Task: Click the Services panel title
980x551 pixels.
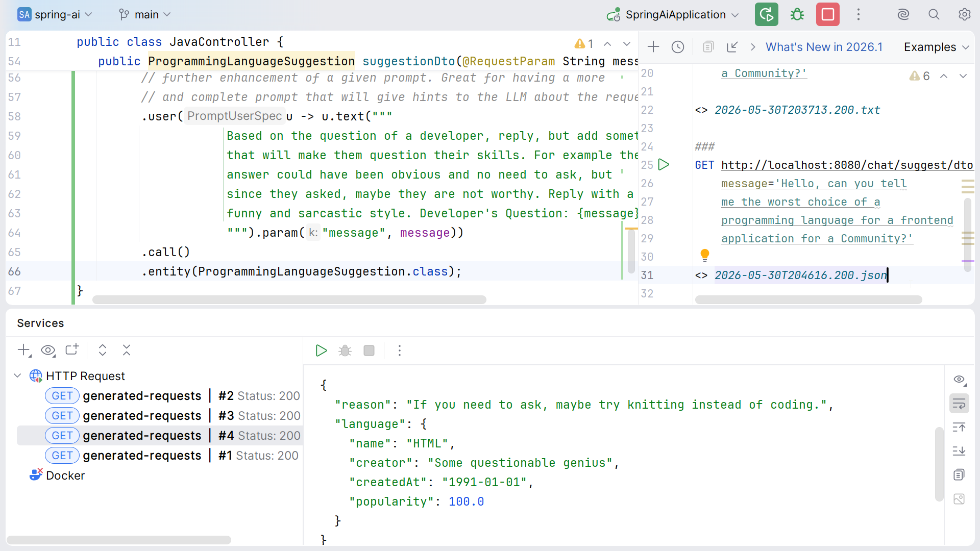Action: coord(40,323)
